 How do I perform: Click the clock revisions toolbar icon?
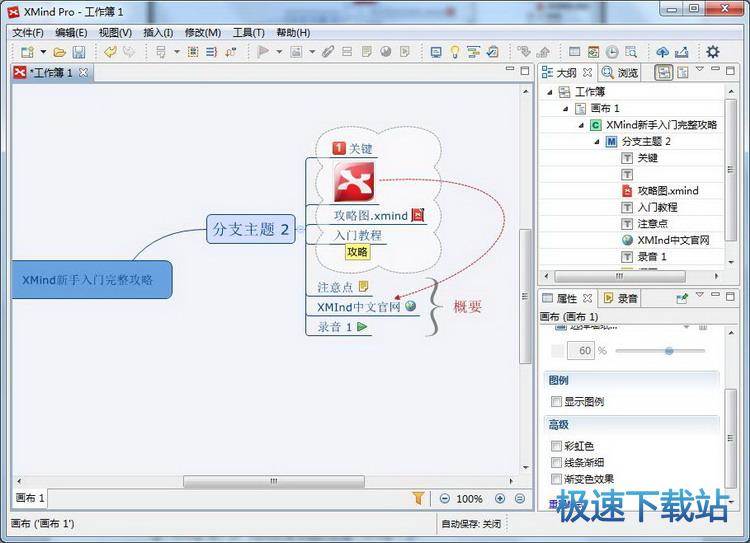pos(612,52)
